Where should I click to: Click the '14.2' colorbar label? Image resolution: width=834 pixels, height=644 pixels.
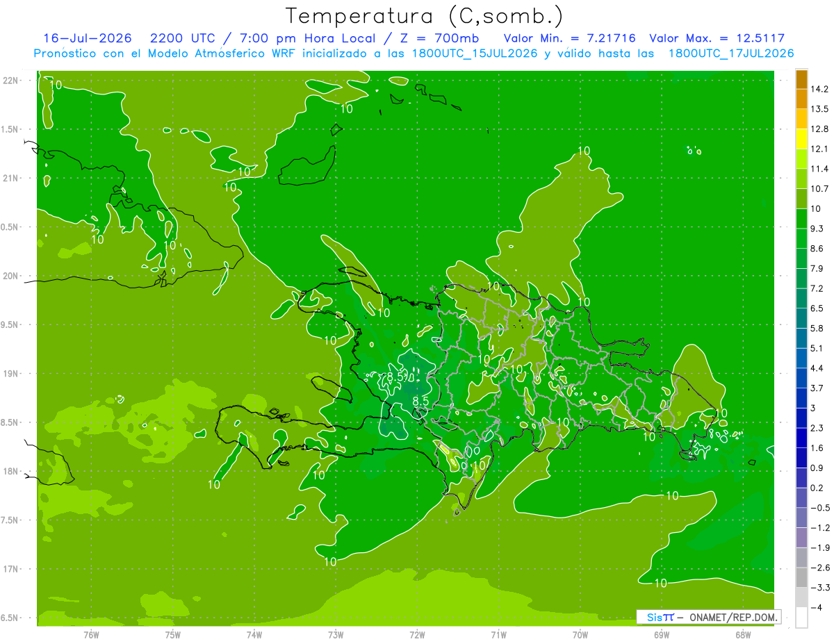pos(819,89)
